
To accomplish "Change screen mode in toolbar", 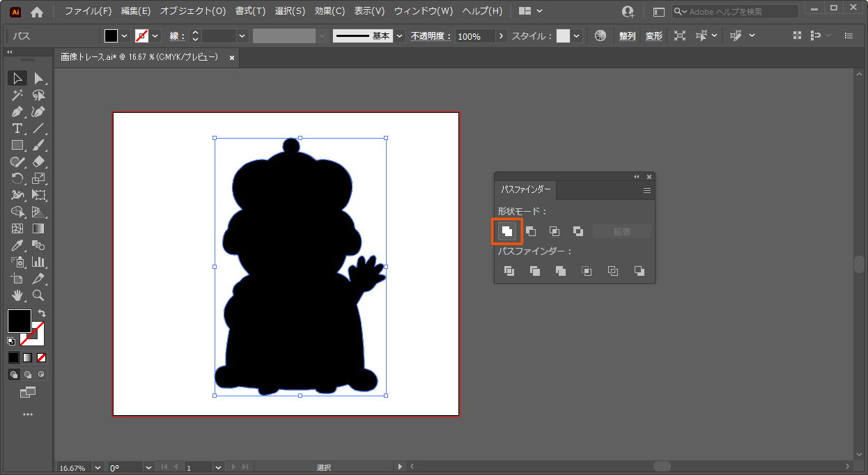I will click(x=27, y=393).
